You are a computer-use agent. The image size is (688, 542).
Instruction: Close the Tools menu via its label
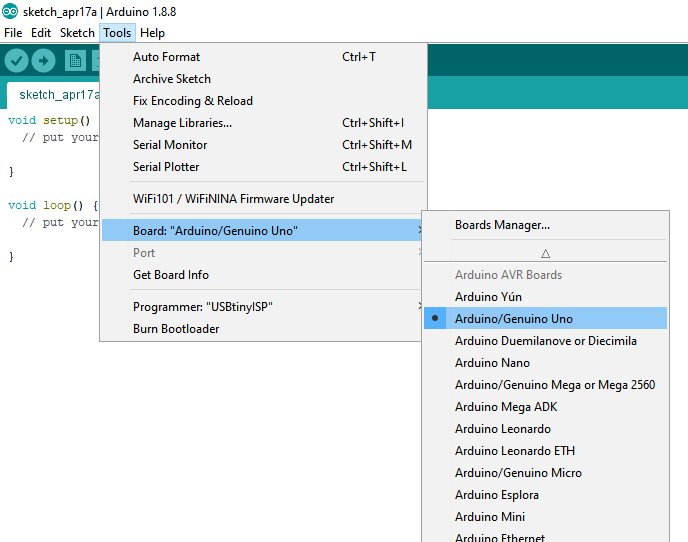117,33
